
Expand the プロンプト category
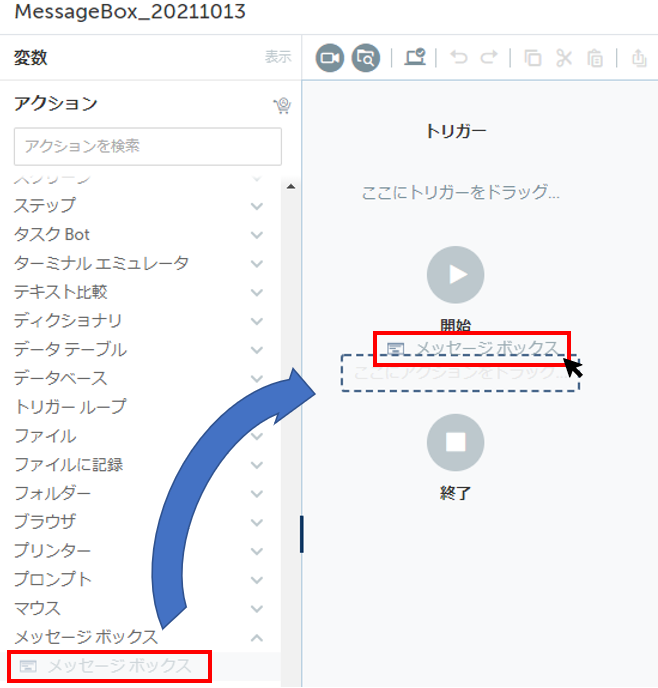[257, 580]
